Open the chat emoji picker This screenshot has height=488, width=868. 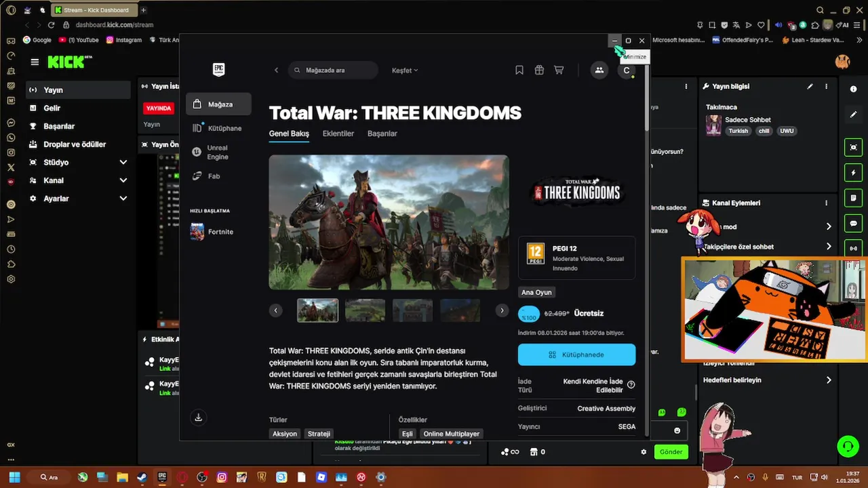coord(677,430)
